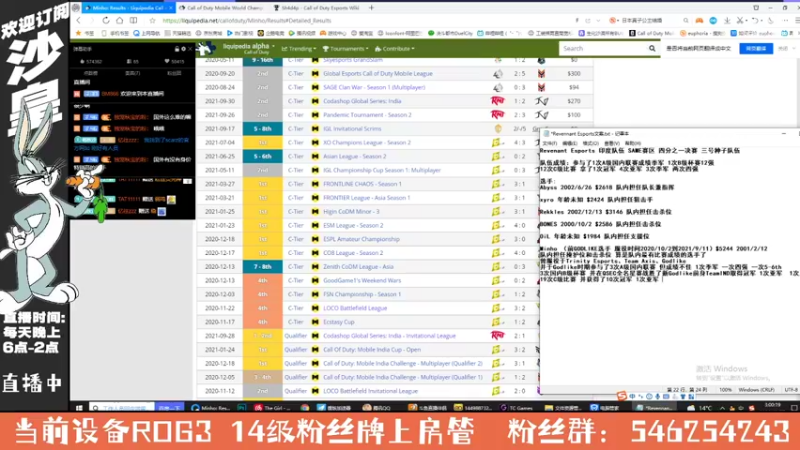
Task: Open the DuelCity bookmark
Action: tap(450, 33)
